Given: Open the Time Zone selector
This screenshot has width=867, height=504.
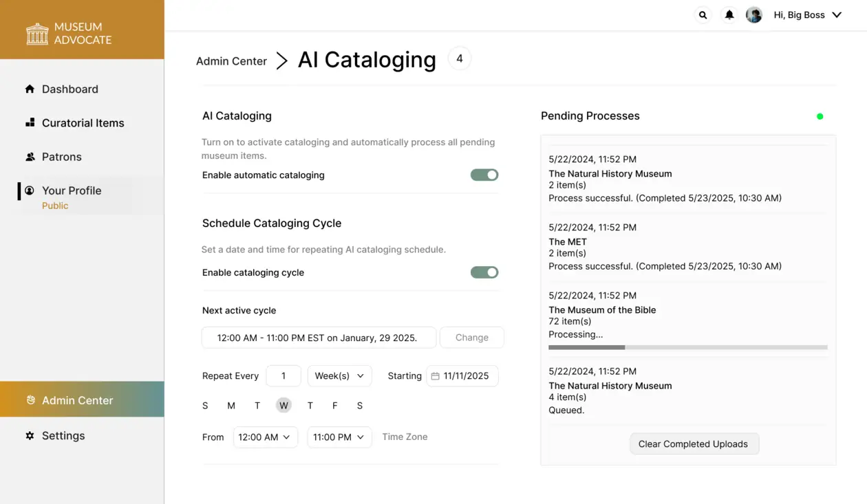Looking at the screenshot, I should 405,437.
